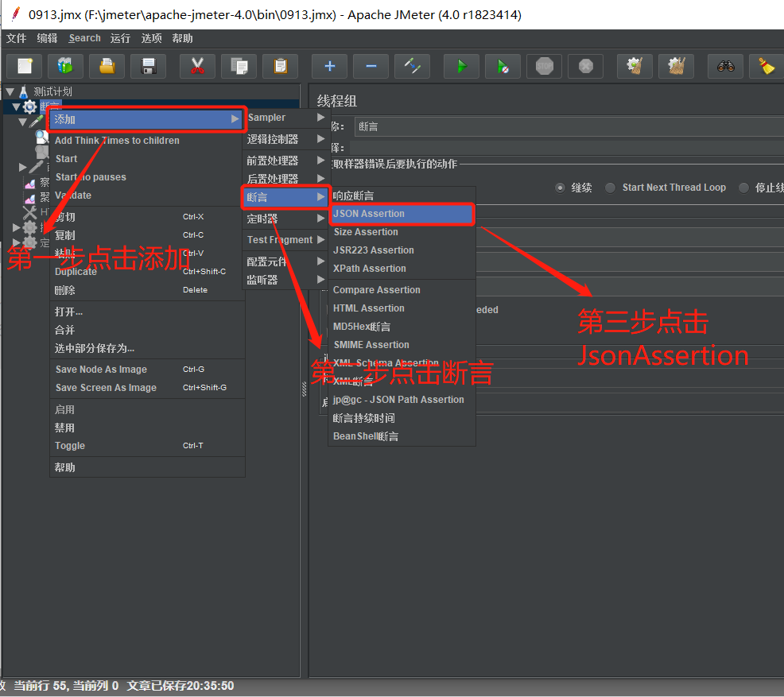Choose 响应断言 menu entry
The height and width of the screenshot is (697, 784).
pyautogui.click(x=402, y=196)
